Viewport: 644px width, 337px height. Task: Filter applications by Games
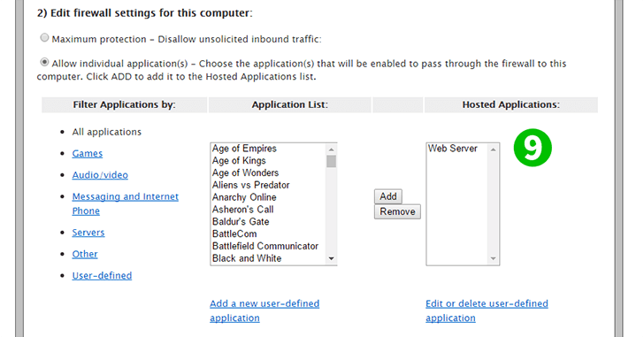[87, 154]
